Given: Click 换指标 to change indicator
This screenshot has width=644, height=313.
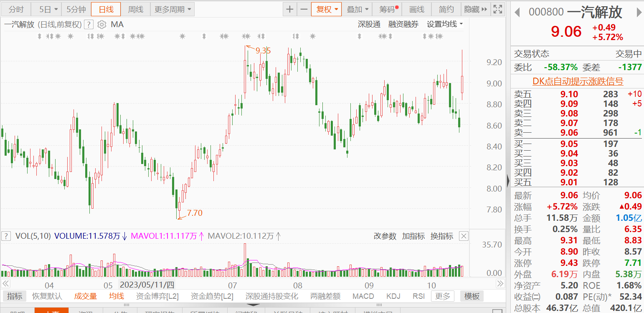Looking at the screenshot, I should click(442, 236).
